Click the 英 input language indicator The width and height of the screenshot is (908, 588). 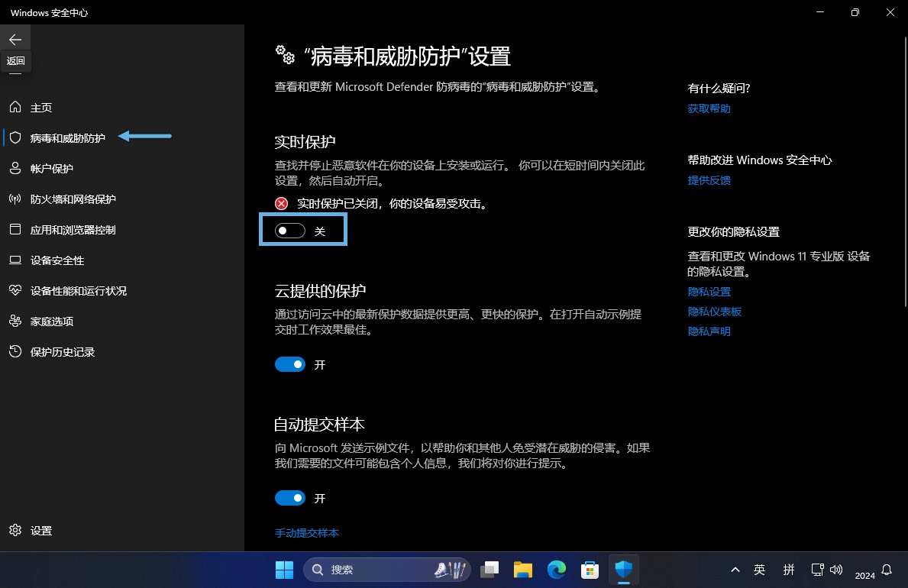click(759, 570)
